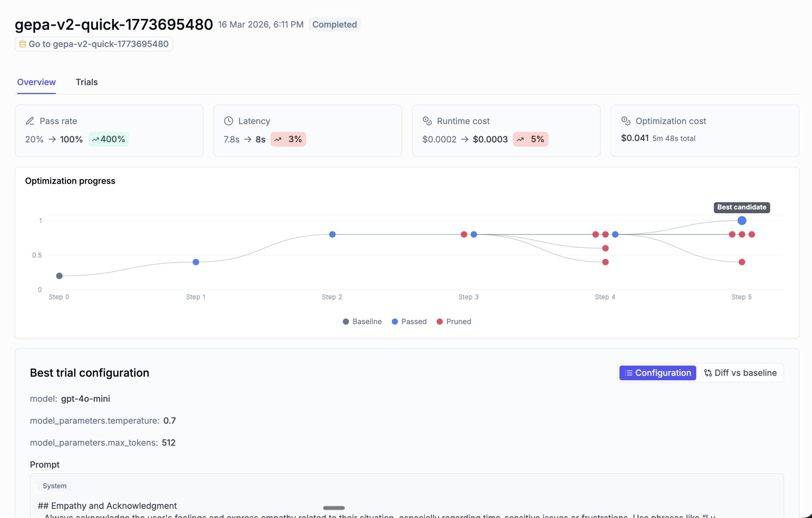
Task: Toggle the Pruned legend entry
Action: point(454,321)
